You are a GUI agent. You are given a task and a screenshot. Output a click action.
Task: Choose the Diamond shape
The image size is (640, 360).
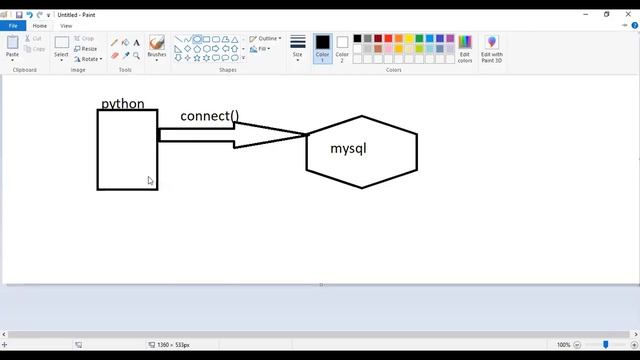pos(188,49)
